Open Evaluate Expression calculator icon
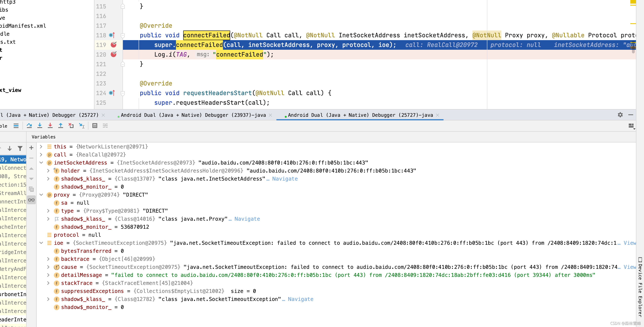644x327 pixels. 95,126
